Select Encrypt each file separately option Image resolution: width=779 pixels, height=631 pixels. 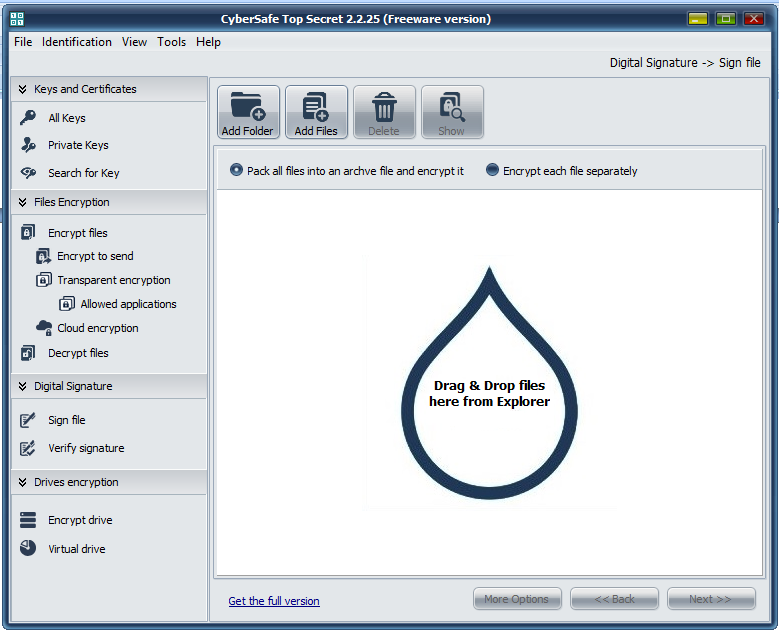click(492, 171)
